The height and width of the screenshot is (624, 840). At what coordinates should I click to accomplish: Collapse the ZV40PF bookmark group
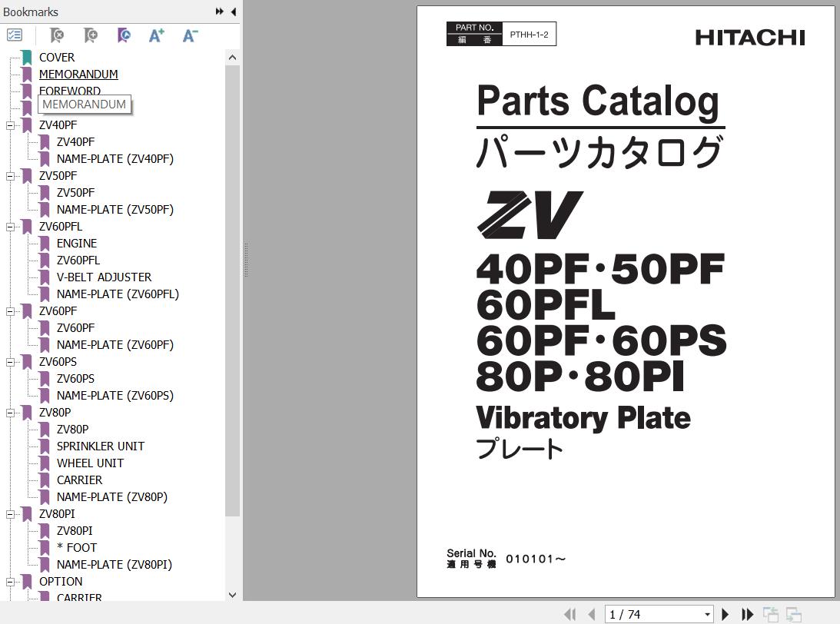click(11, 125)
